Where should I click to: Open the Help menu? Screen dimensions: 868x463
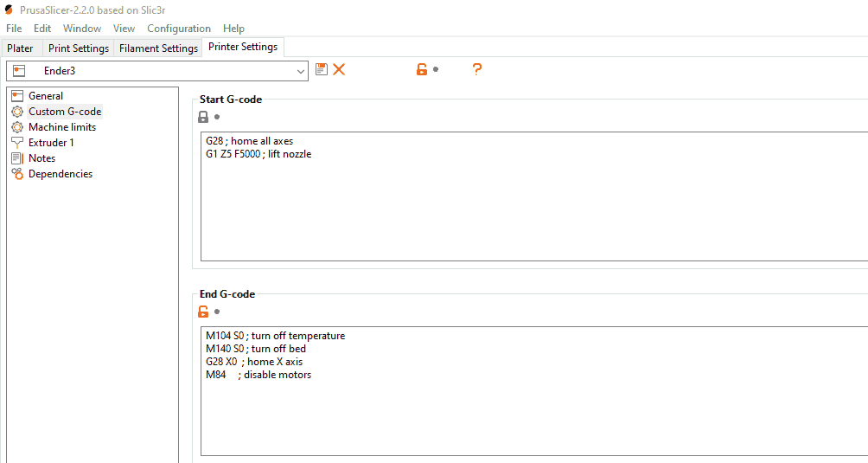(233, 29)
